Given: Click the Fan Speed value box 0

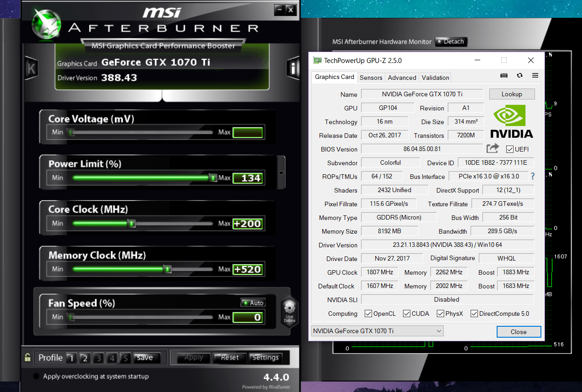Looking at the screenshot, I should pyautogui.click(x=248, y=317).
